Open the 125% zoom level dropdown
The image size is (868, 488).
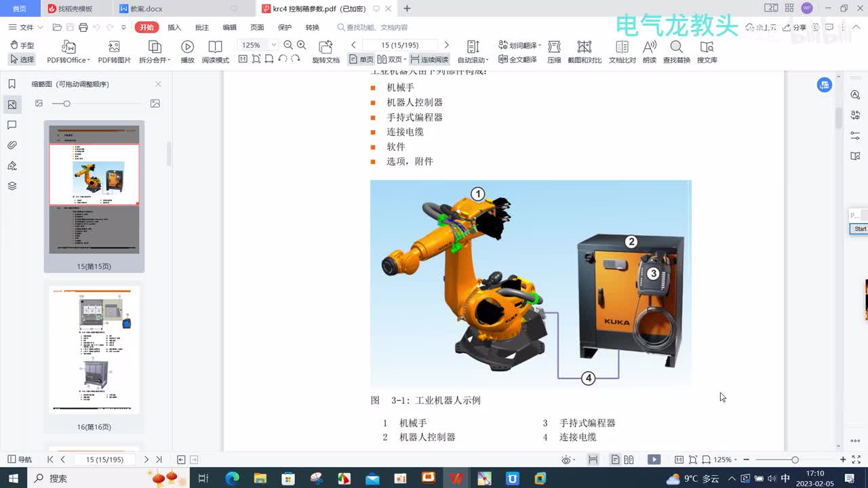point(274,45)
